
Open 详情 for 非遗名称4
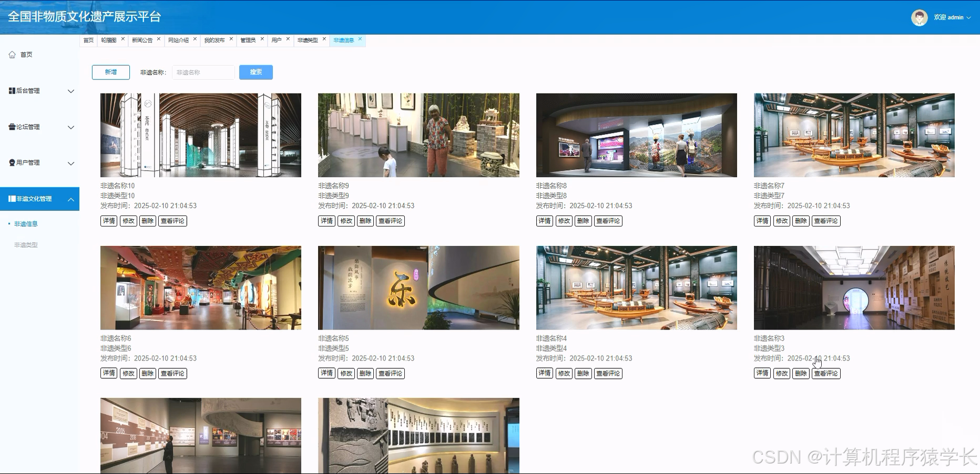(x=545, y=374)
